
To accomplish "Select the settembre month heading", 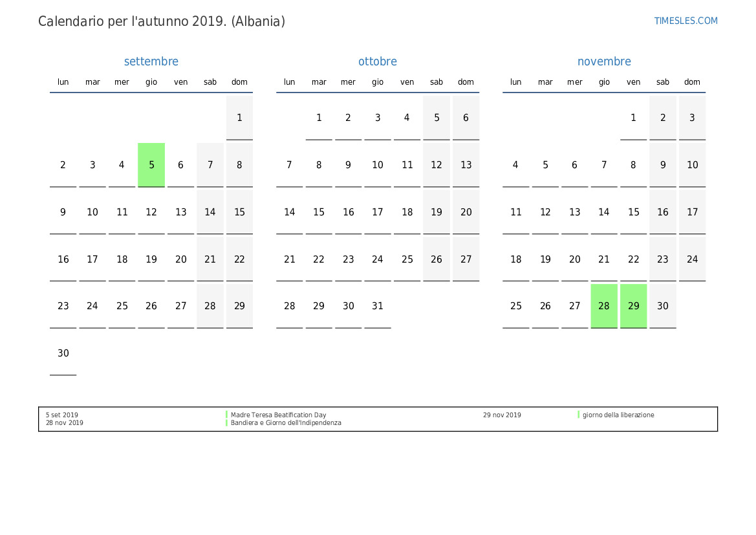I will [x=151, y=61].
